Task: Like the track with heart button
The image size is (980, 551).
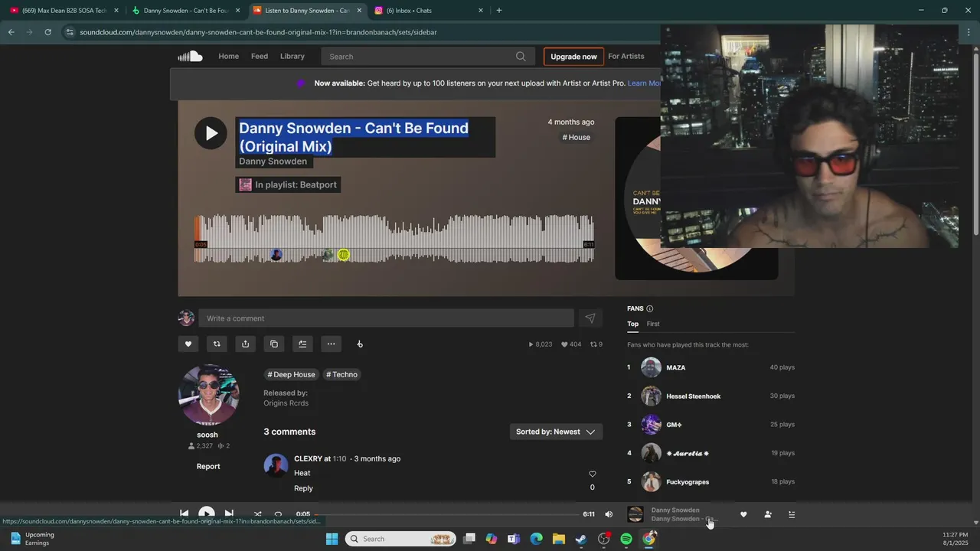Action: (x=188, y=344)
